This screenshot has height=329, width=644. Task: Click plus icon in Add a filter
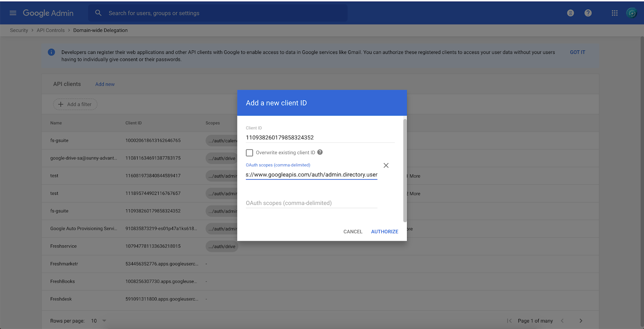(x=61, y=104)
